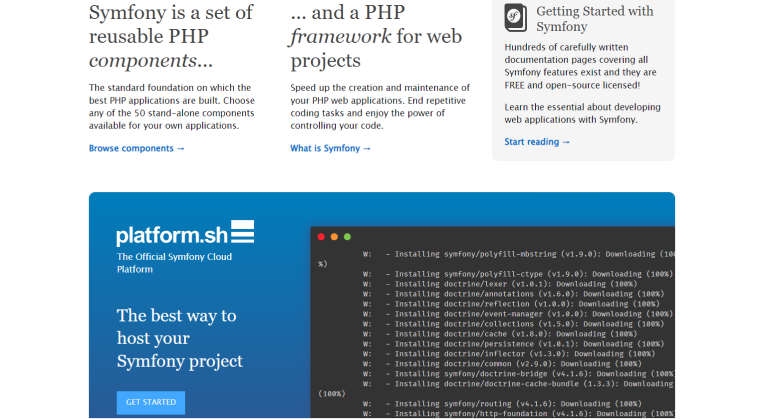This screenshot has width=760, height=419.
Task: Click terminal line installing doctrine/annotations
Action: point(514,294)
